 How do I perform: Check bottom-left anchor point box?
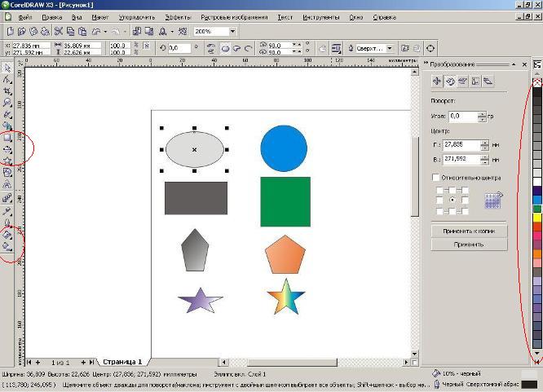pos(439,211)
